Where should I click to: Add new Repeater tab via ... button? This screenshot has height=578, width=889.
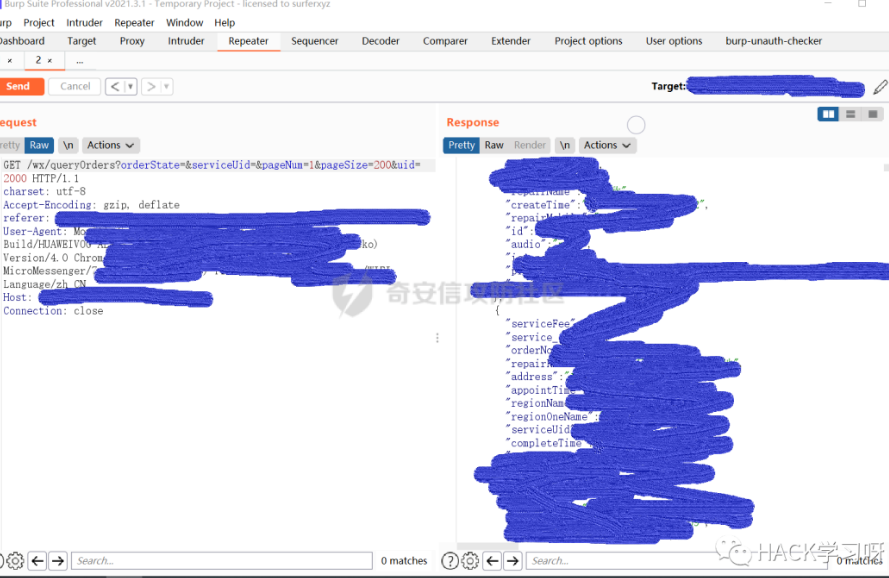(79, 61)
